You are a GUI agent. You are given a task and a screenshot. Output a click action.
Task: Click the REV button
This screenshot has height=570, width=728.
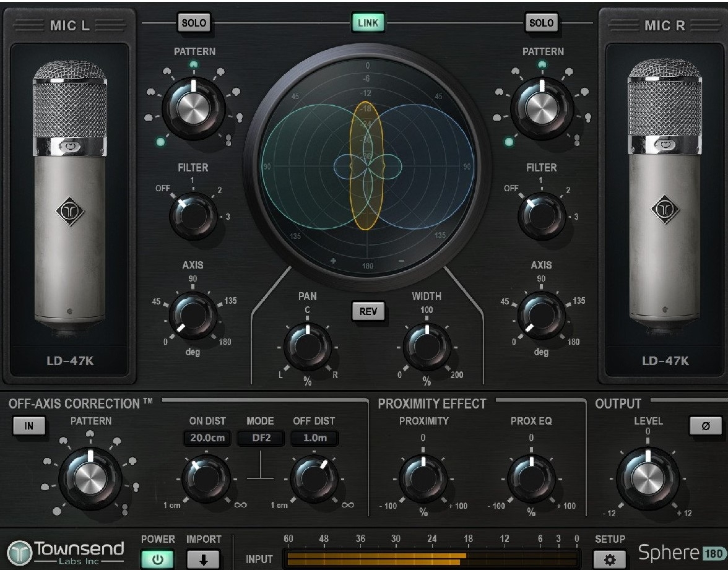368,311
